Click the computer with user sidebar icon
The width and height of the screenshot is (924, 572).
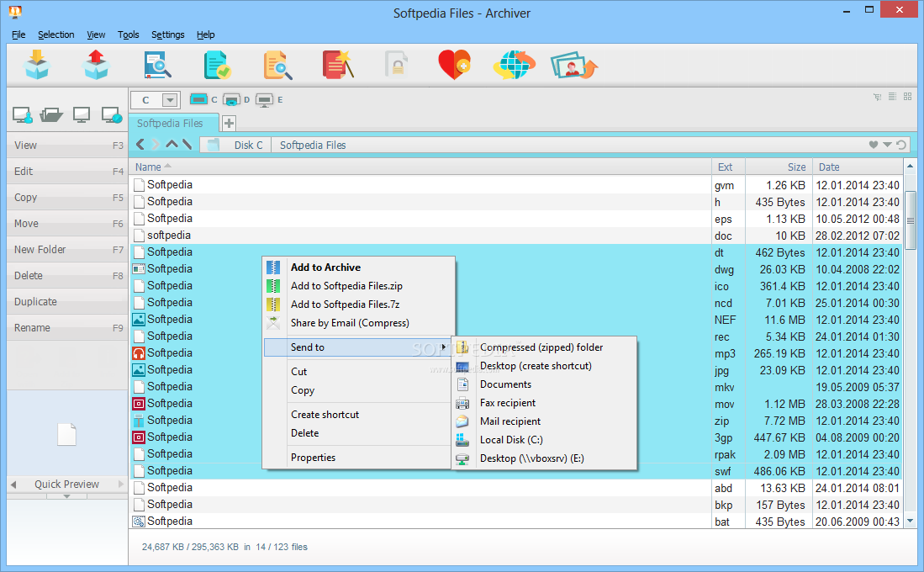[x=23, y=115]
